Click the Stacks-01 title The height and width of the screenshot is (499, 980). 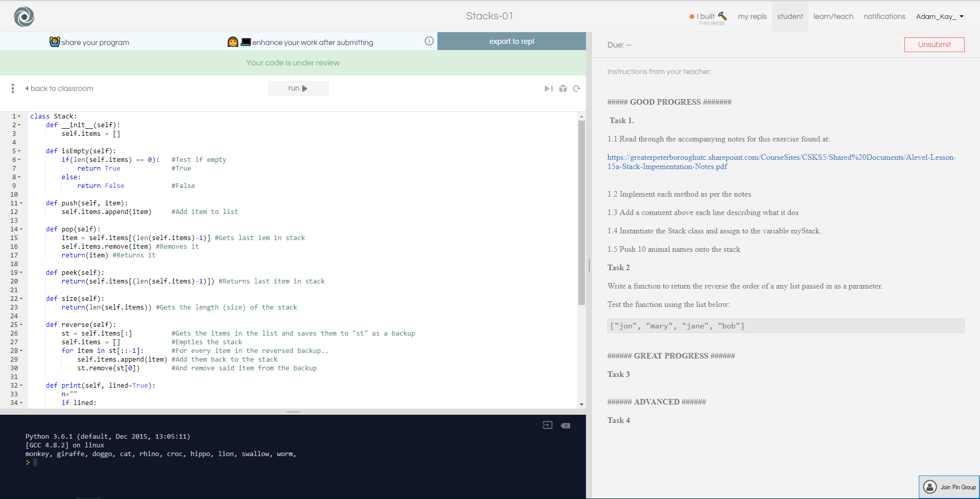coord(489,16)
